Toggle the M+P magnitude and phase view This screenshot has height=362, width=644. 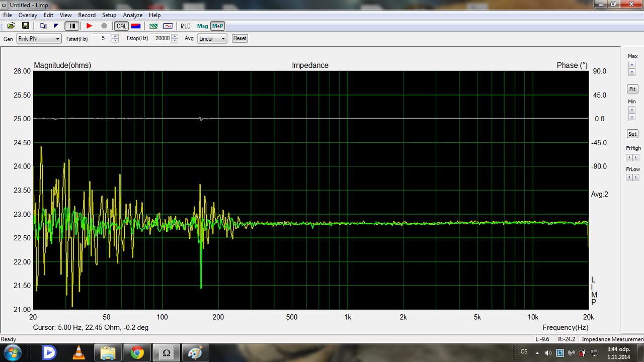pos(218,26)
